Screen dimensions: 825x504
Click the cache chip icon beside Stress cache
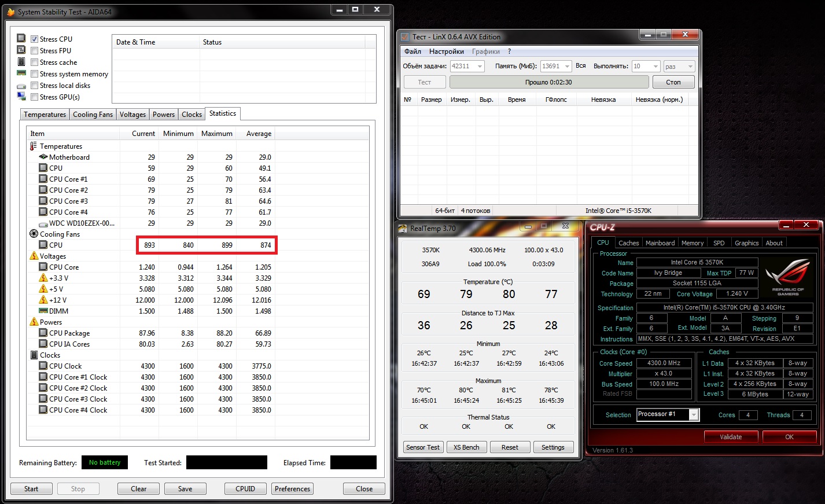point(21,62)
